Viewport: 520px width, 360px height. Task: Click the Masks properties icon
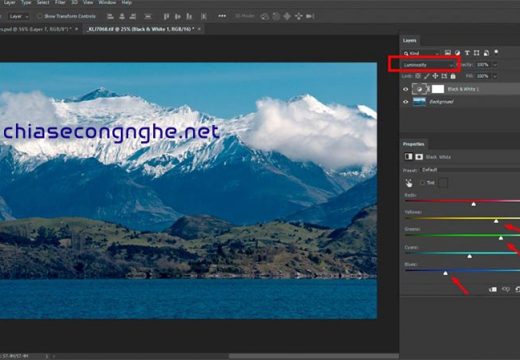(419, 157)
